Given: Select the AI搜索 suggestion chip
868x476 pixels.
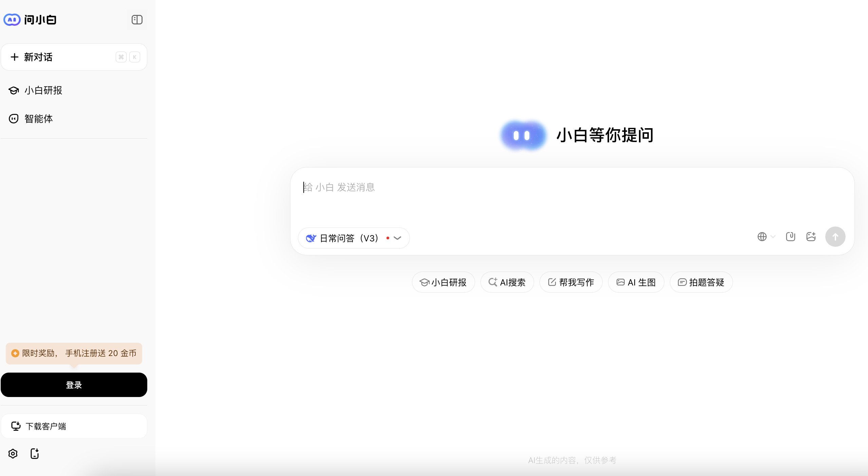Looking at the screenshot, I should [x=507, y=282].
